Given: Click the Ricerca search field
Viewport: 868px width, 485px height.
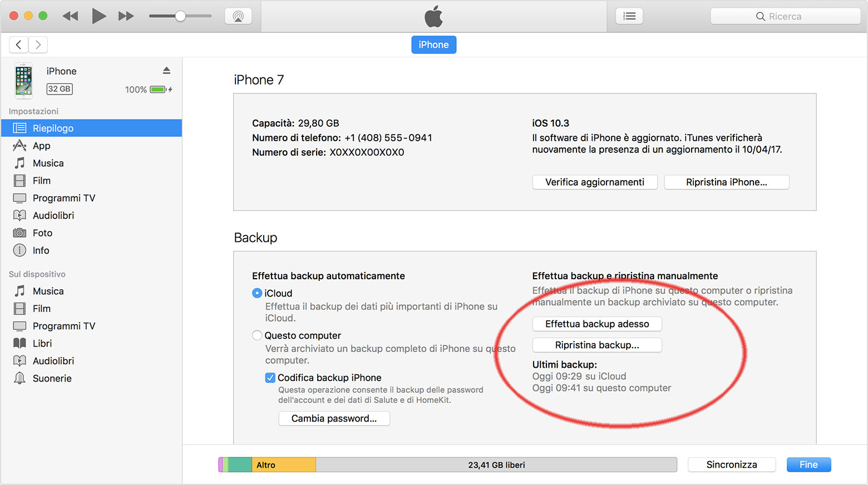Looking at the screenshot, I should [785, 16].
